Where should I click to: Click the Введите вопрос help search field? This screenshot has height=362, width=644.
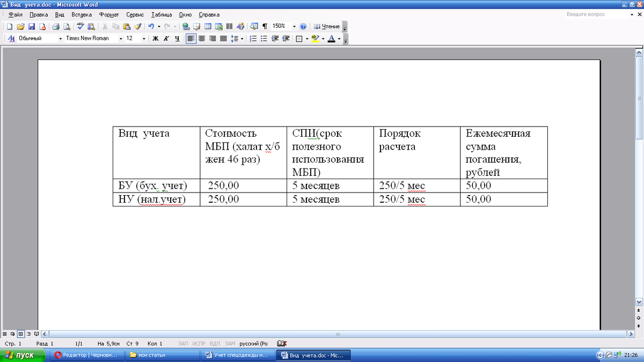coord(597,14)
